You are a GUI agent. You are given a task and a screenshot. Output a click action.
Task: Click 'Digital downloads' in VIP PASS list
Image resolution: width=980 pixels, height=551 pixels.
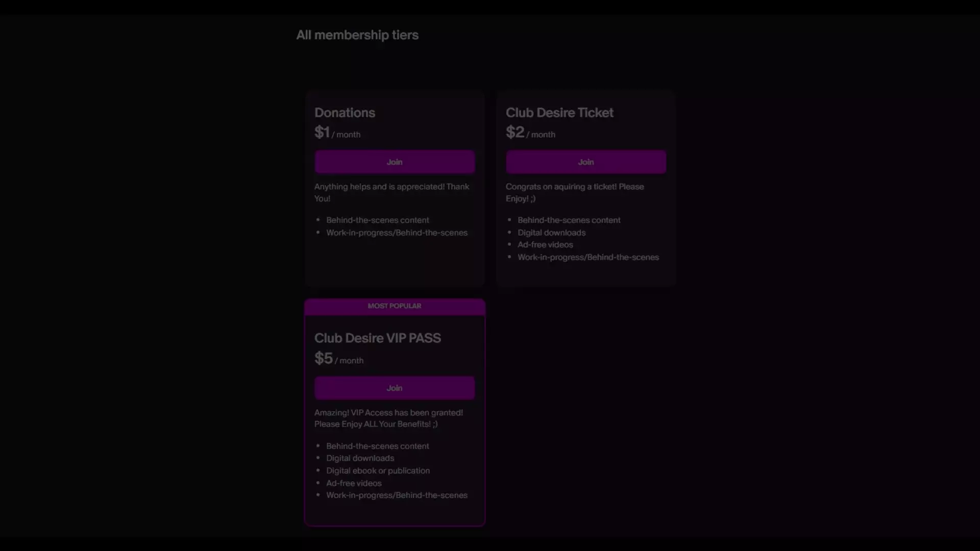pos(360,458)
